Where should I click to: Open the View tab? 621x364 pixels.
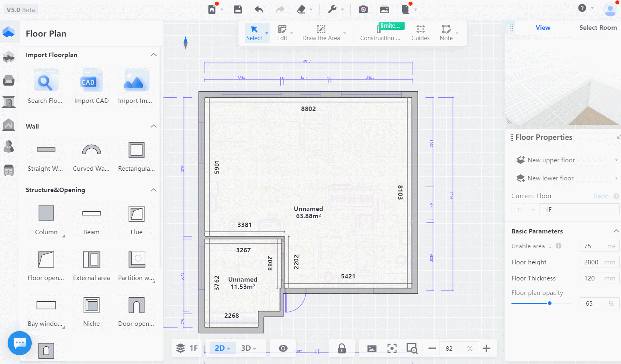coord(543,27)
